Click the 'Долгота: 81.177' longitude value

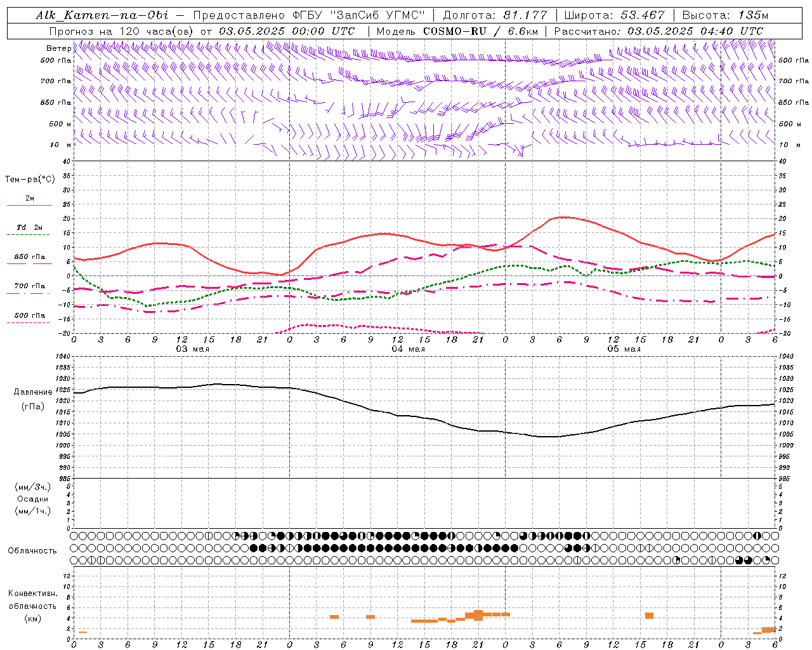coord(495,15)
